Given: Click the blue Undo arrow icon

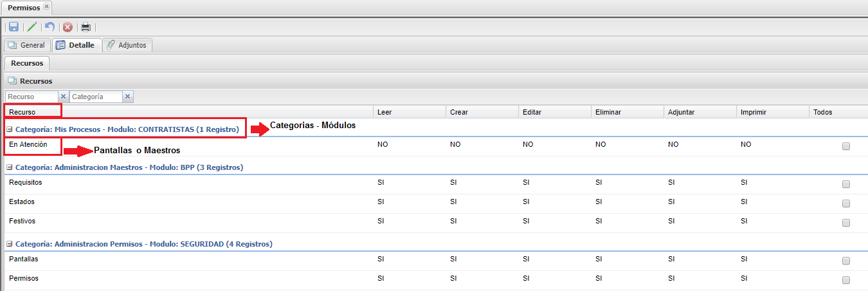Looking at the screenshot, I should click(50, 27).
